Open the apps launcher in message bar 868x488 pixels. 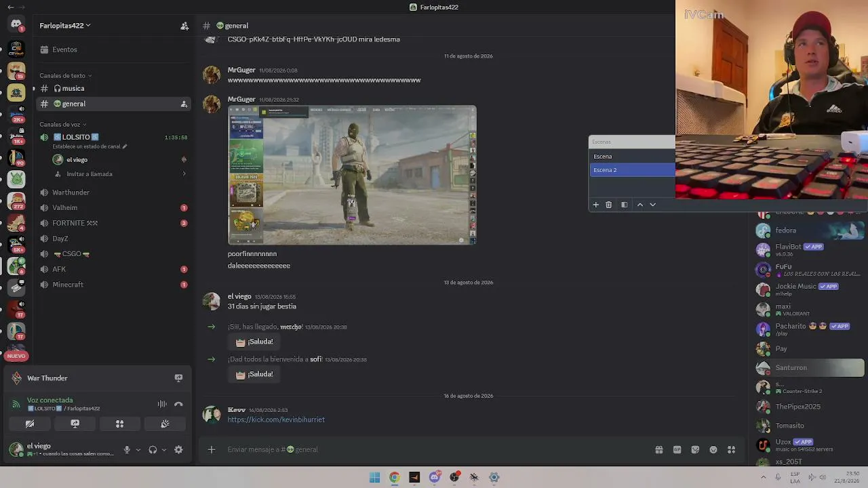731,449
